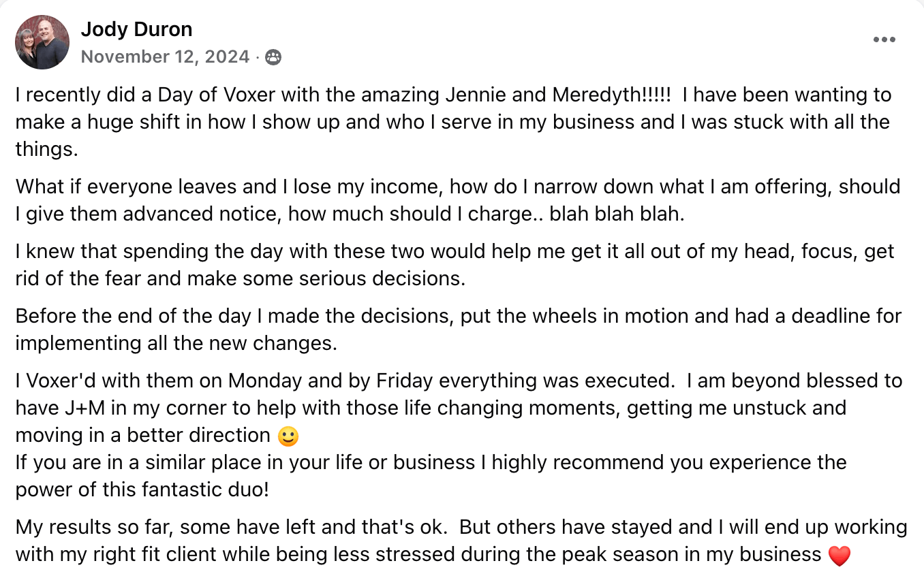
Task: Open Jody Duron's profile picture
Action: [42, 42]
